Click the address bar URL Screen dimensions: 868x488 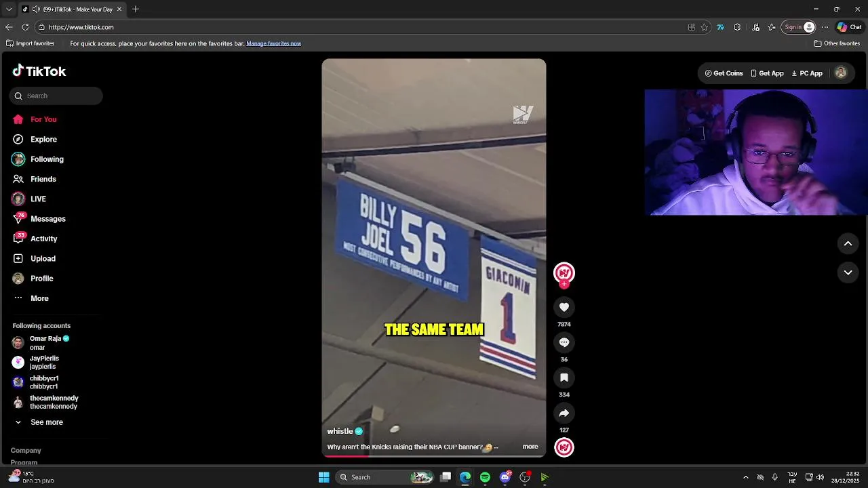[81, 27]
